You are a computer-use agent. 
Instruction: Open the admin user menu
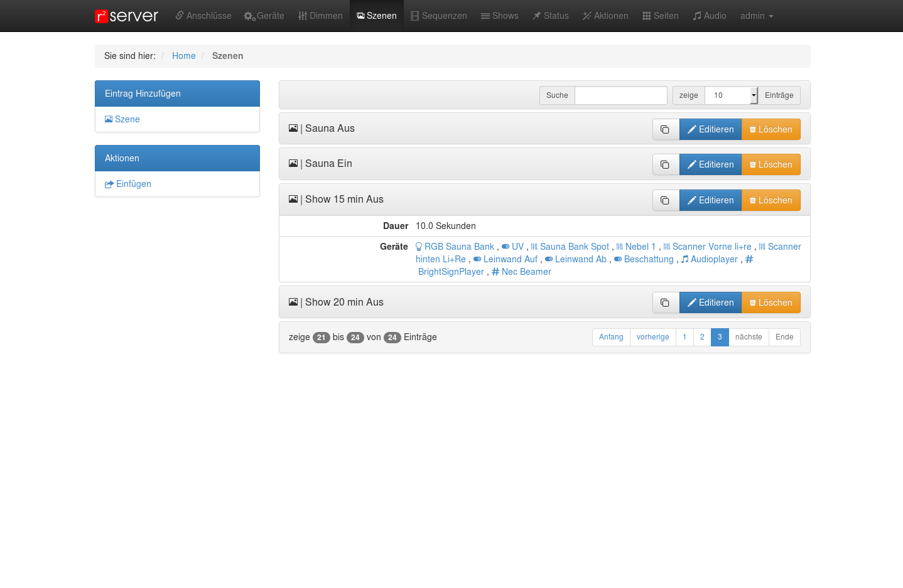(x=756, y=16)
